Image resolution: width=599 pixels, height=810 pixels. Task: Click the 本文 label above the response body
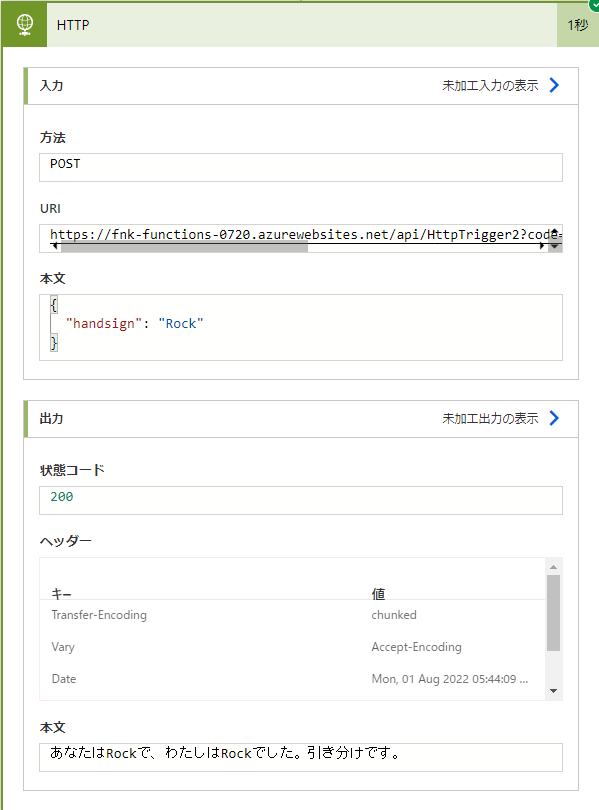point(53,727)
